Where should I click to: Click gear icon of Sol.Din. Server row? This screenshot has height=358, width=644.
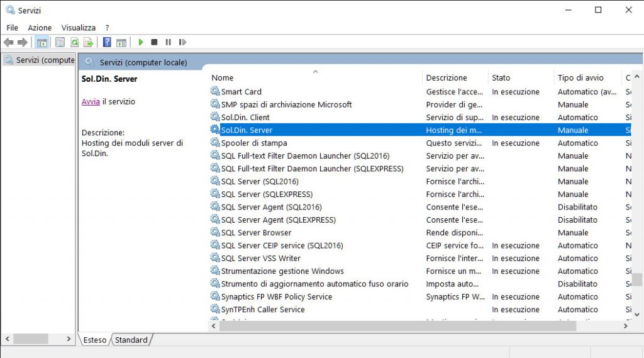(x=215, y=130)
